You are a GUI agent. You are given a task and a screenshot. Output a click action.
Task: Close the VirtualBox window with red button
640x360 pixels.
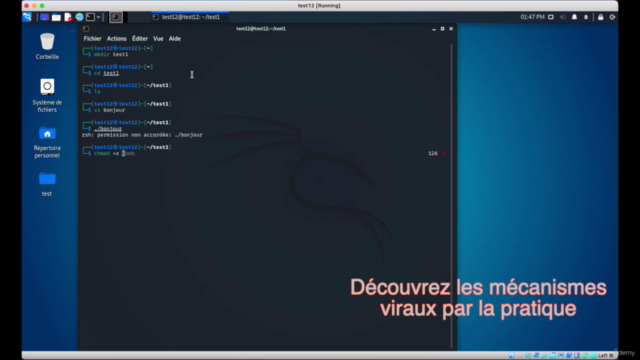click(x=27, y=6)
